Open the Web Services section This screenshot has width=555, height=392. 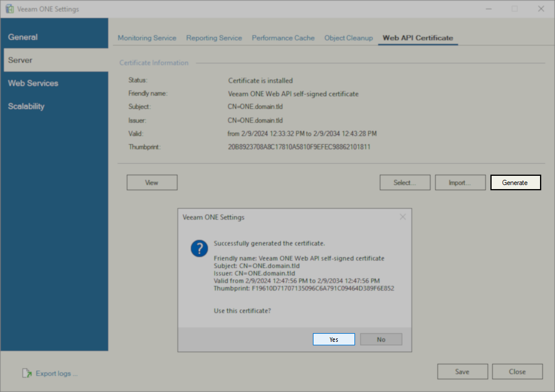55,83
